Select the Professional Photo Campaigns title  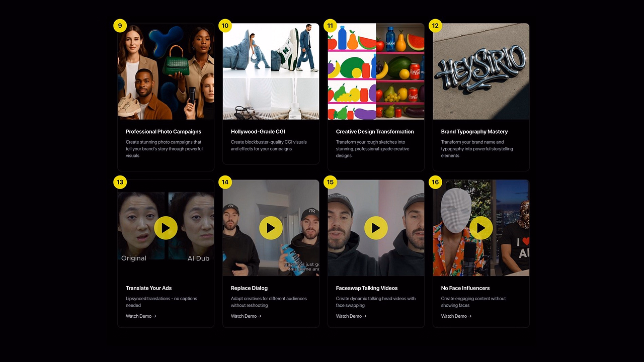[x=164, y=132]
